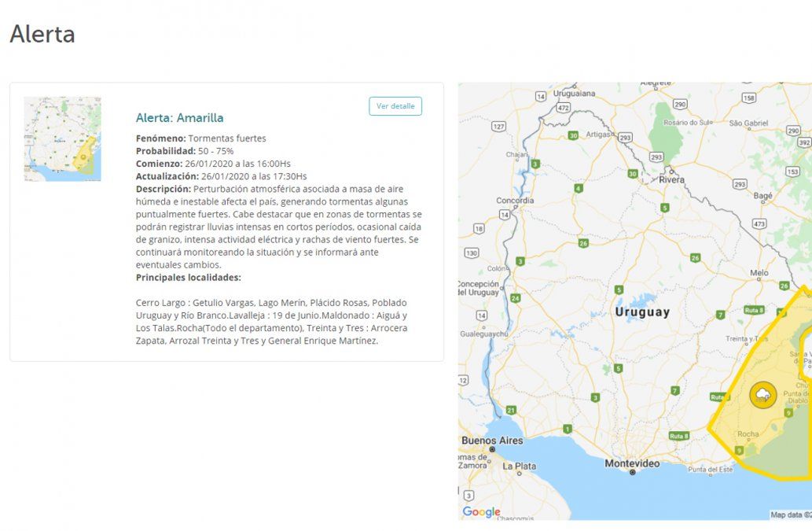The image size is (812, 531).
Task: Click the Punta del Este label
Action: 709,470
